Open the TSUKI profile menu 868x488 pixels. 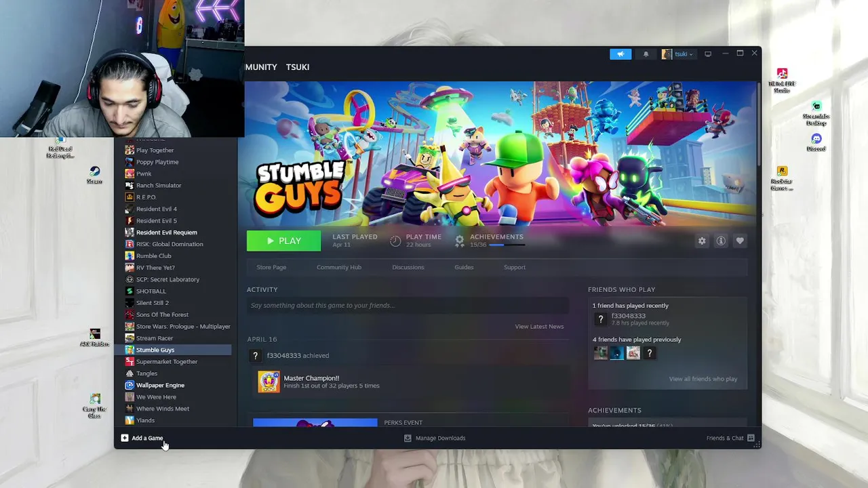click(298, 67)
